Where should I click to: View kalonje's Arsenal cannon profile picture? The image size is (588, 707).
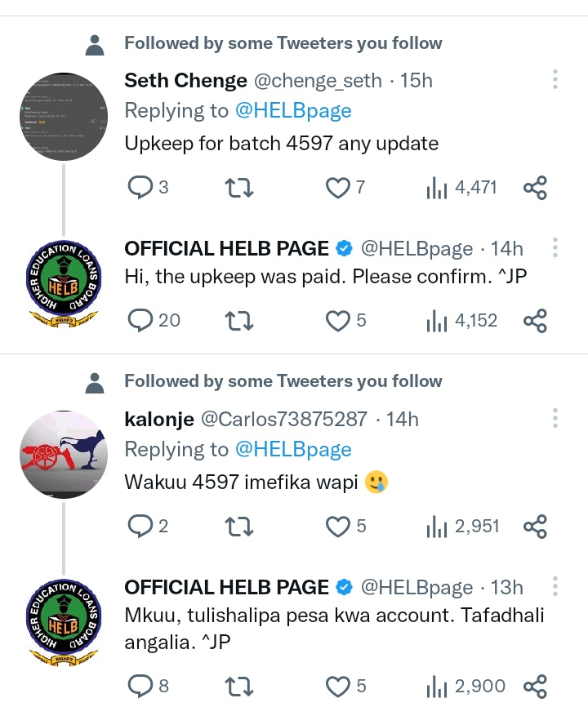[64, 454]
